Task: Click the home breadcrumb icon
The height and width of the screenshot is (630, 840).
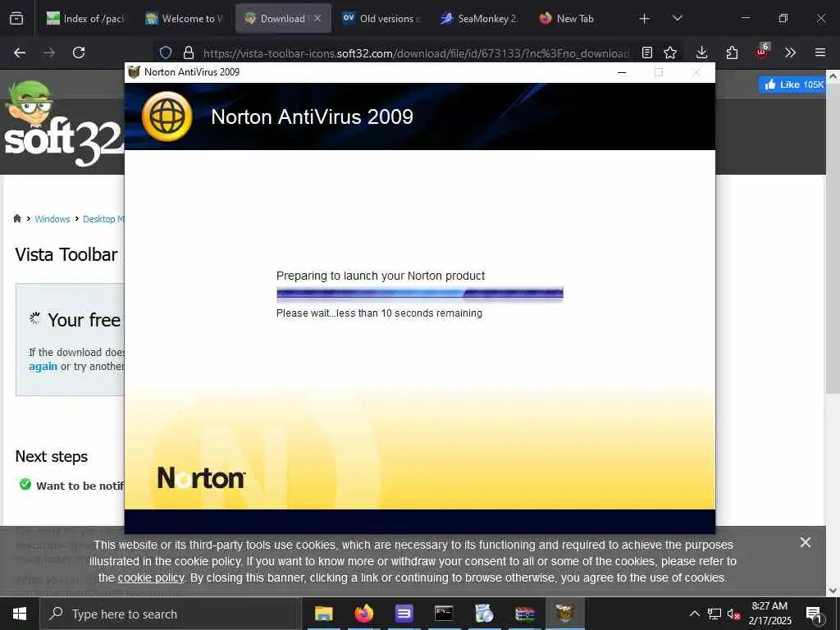Action: 17,218
